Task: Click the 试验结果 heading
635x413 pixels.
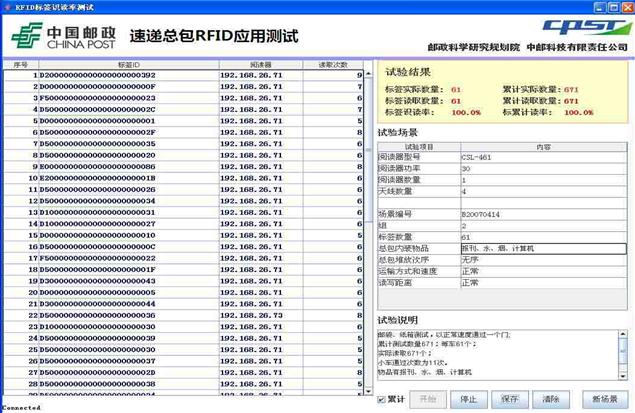Action: [x=408, y=72]
